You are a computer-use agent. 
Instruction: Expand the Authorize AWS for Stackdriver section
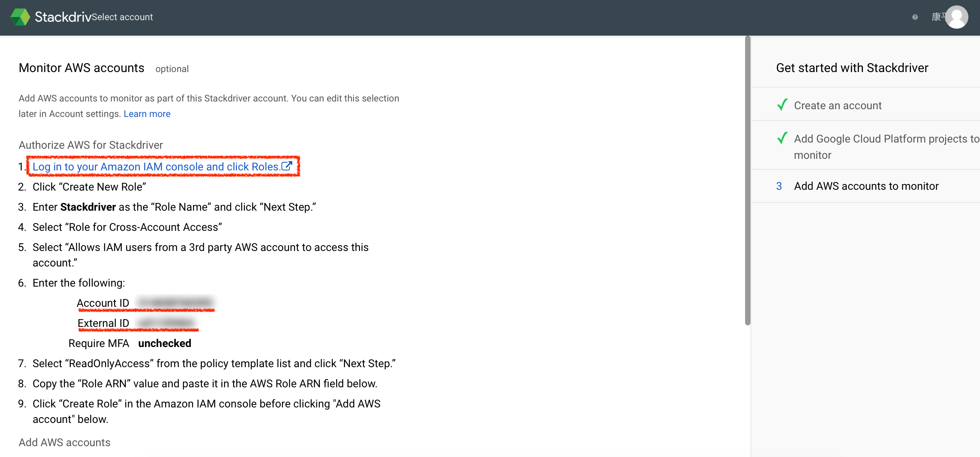tap(91, 145)
